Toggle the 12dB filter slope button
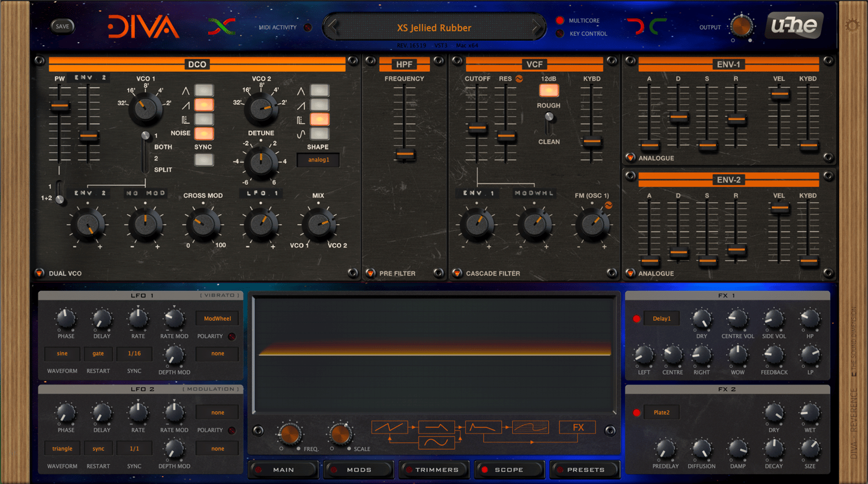 tap(549, 90)
